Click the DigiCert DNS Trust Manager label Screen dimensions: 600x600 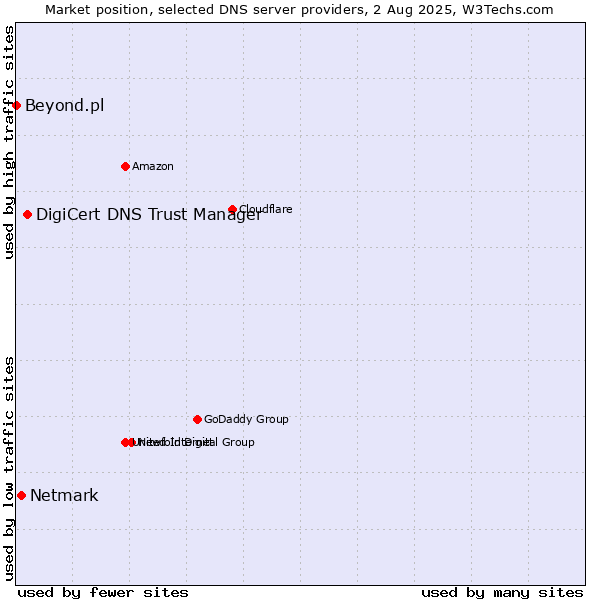tap(149, 215)
